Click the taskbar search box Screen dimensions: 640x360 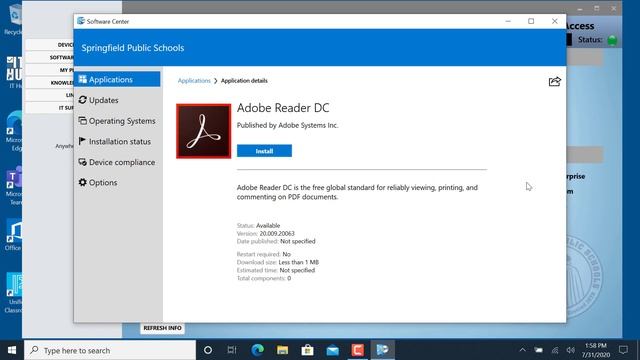(x=110, y=350)
